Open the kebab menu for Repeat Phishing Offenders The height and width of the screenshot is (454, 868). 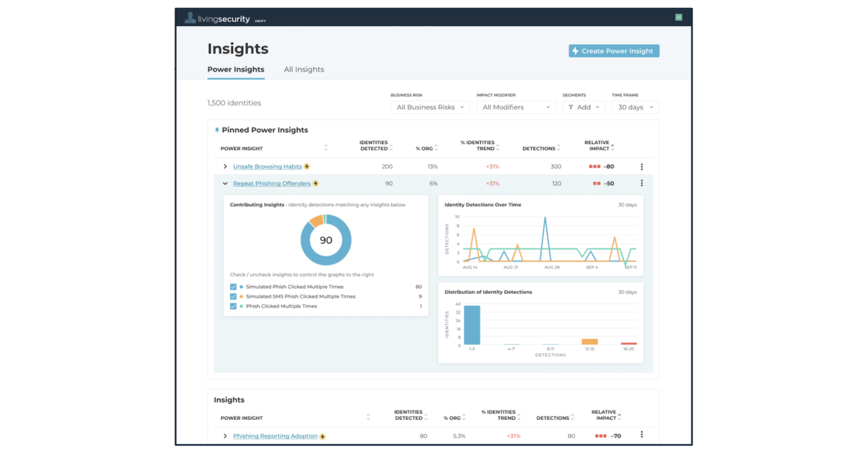(642, 183)
